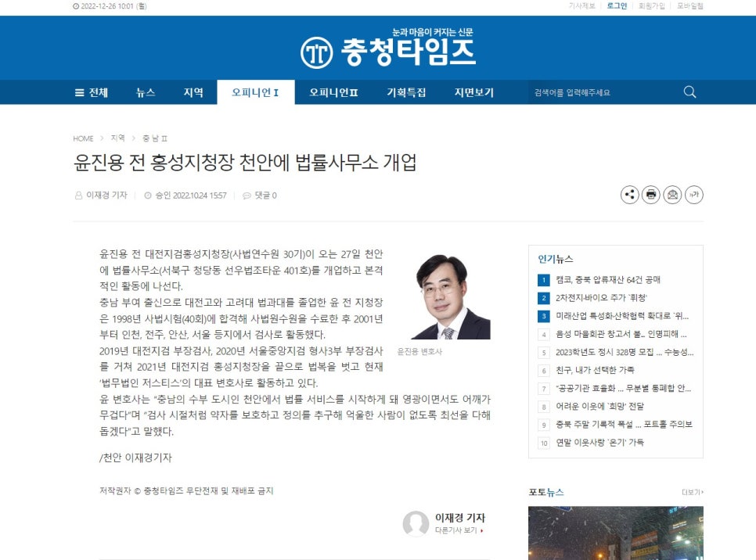
Task: Open the 지역 menu item
Action: click(x=193, y=92)
